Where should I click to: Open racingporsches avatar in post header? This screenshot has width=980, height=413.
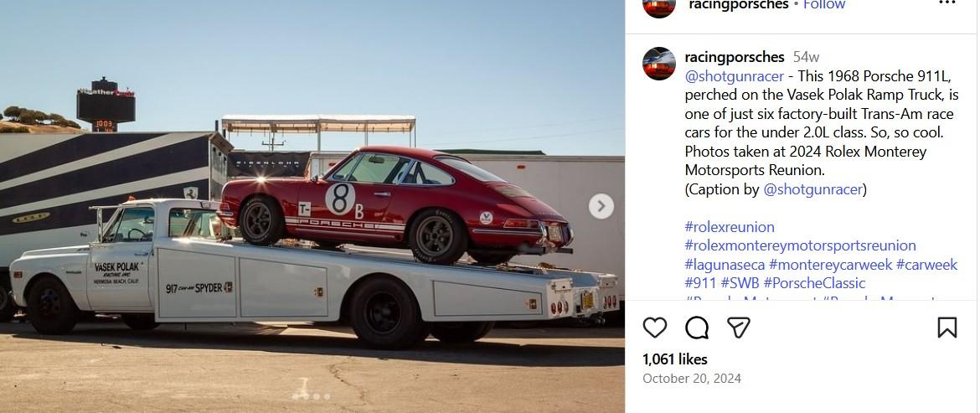(x=658, y=5)
